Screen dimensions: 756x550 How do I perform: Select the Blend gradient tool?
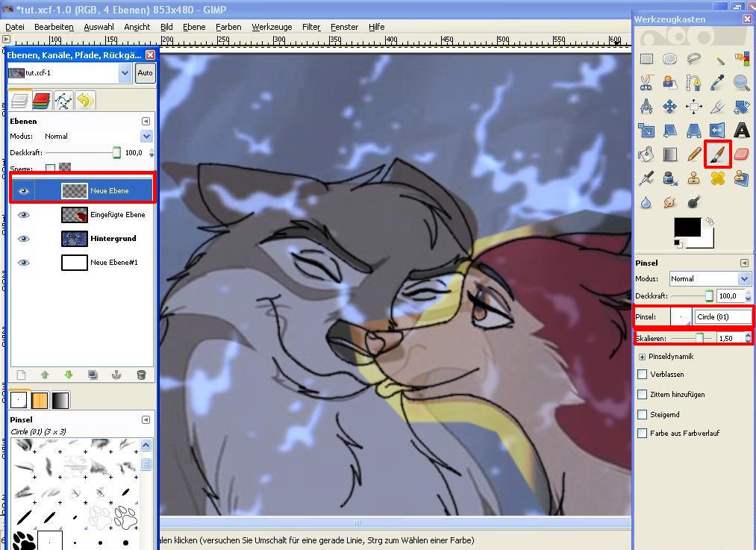pos(669,154)
